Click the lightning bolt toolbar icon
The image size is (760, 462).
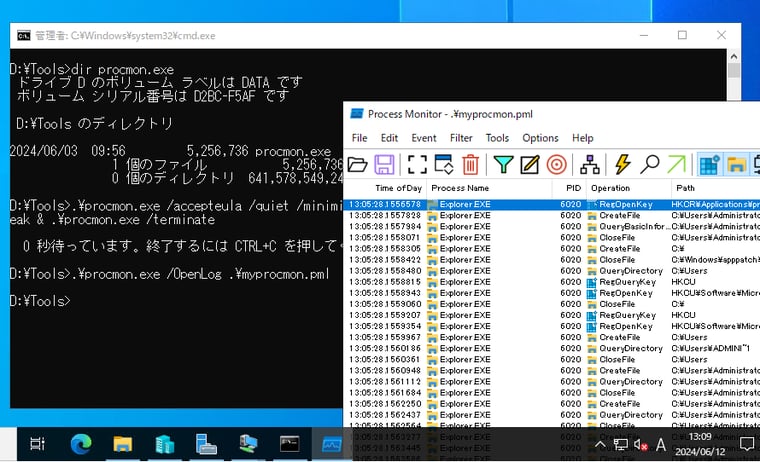pos(623,165)
